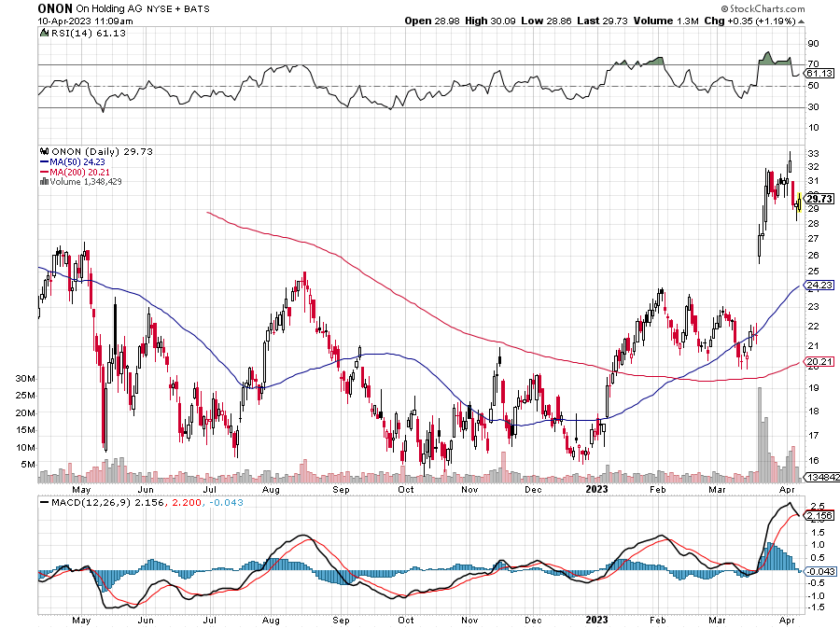Click the ONON ticker symbol title
The image size is (840, 628).
(55, 8)
